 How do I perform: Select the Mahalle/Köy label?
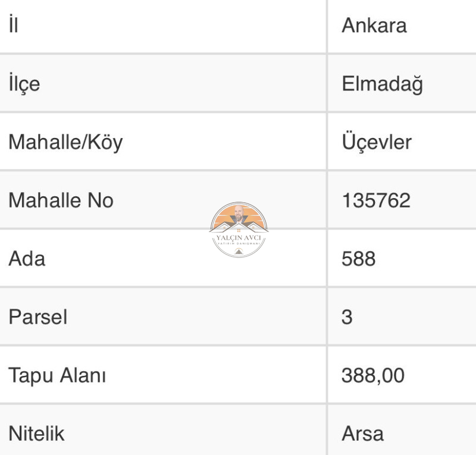[65, 142]
